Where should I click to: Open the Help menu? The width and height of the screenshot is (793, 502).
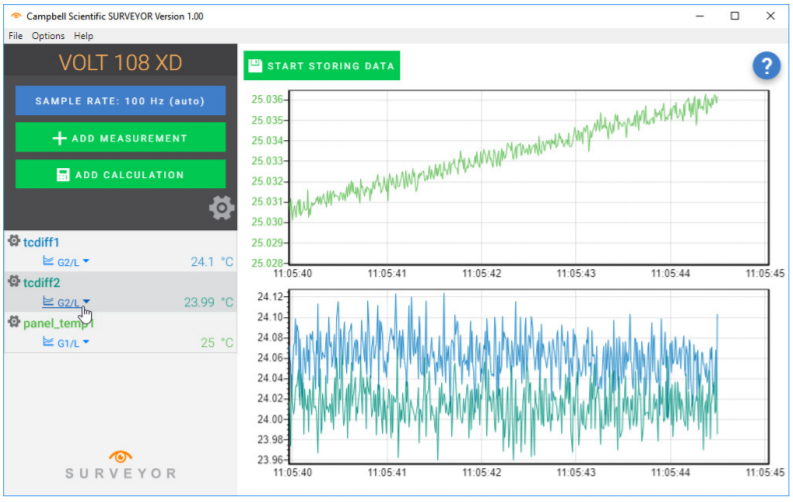coord(83,36)
